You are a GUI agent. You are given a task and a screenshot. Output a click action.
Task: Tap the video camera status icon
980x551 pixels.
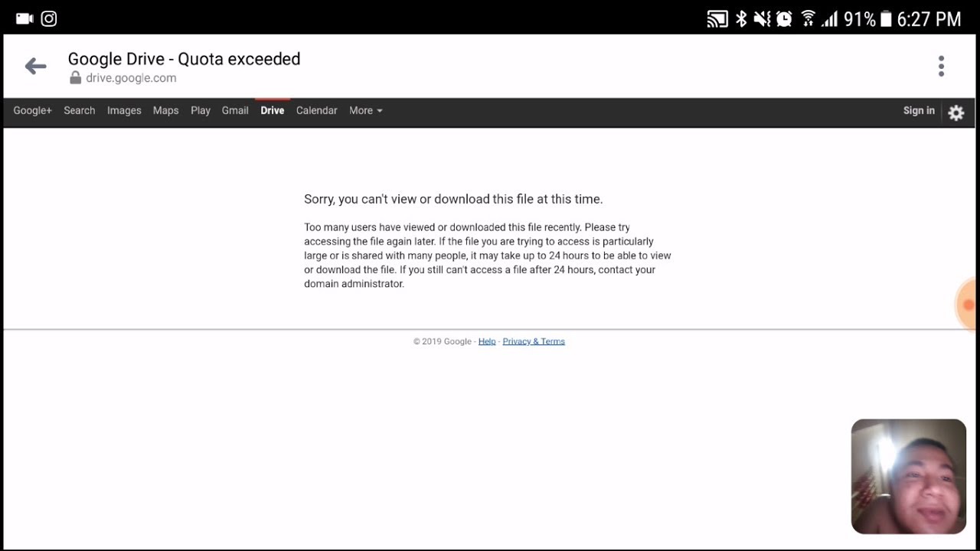pos(24,18)
